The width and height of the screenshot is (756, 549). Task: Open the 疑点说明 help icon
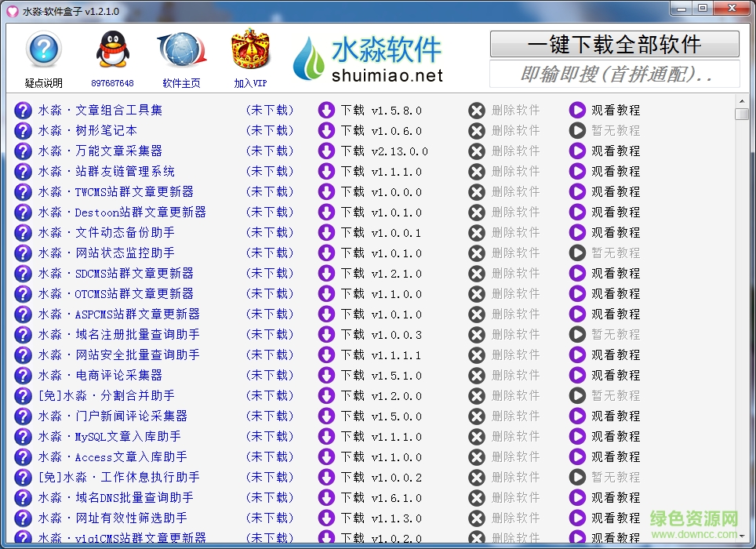43,49
